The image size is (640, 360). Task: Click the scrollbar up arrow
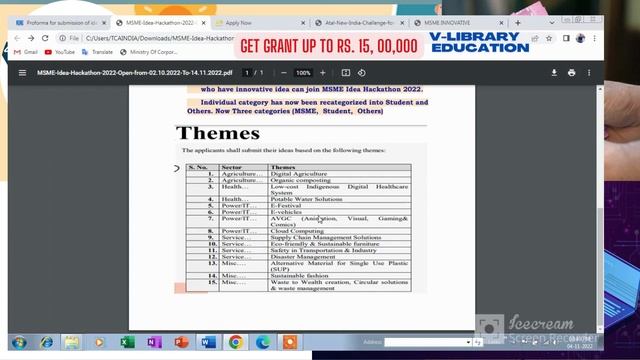click(x=600, y=89)
